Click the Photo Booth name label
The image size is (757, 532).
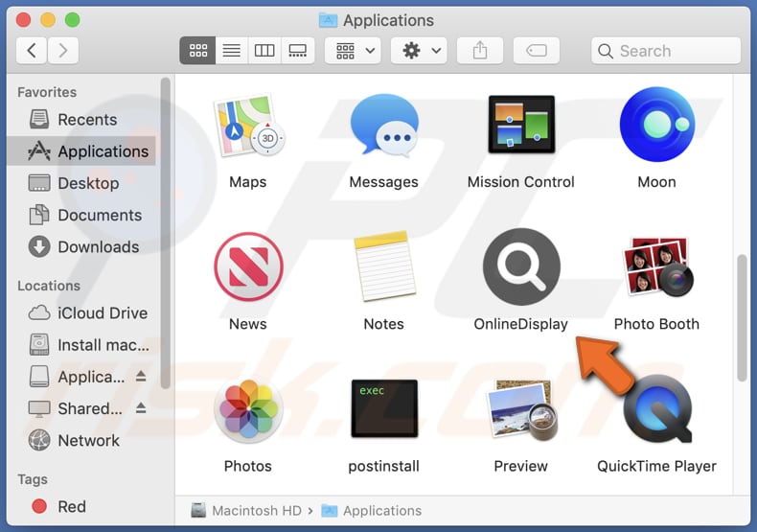point(656,324)
